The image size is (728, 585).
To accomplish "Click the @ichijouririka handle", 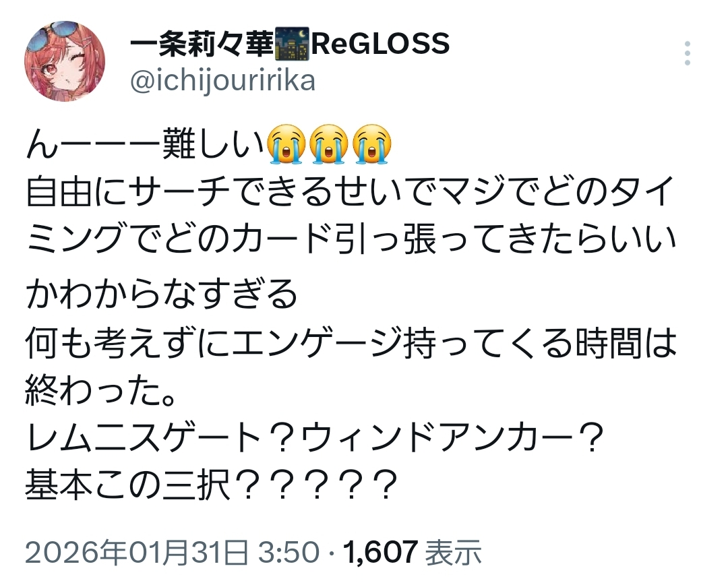I will pos(222,81).
